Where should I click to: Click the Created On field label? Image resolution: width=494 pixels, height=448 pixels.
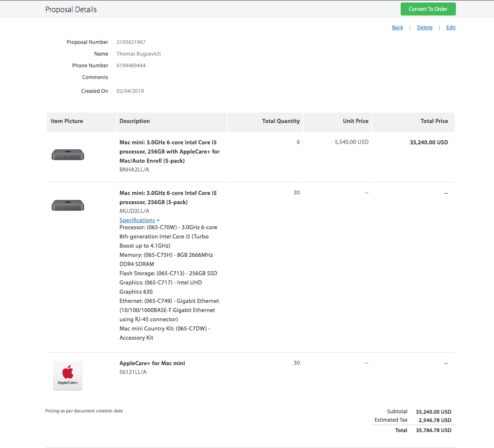click(x=95, y=91)
